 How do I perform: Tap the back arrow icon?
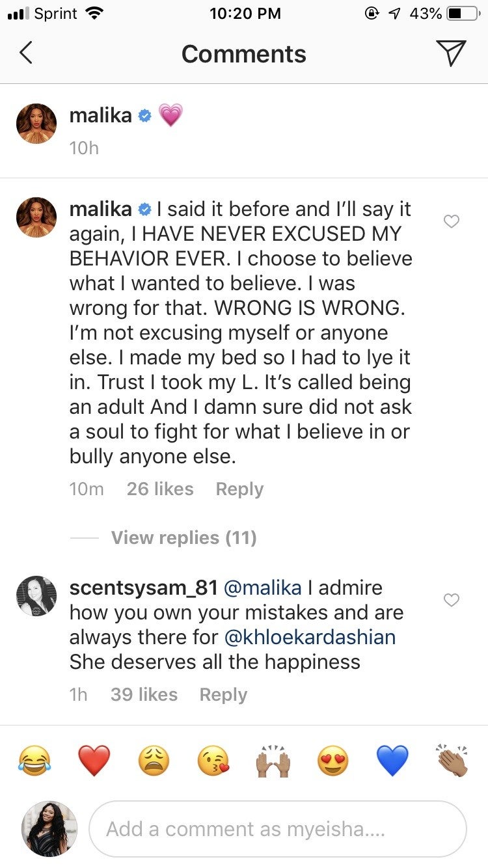(x=26, y=53)
